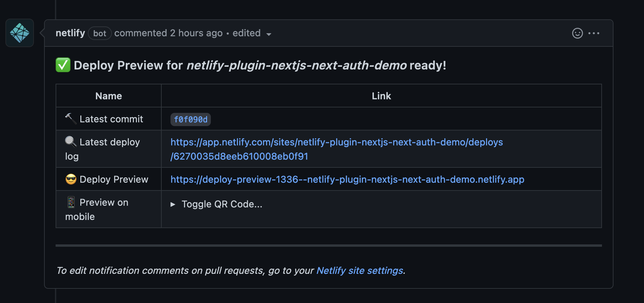
Task: Click the bot label badge
Action: (x=100, y=33)
